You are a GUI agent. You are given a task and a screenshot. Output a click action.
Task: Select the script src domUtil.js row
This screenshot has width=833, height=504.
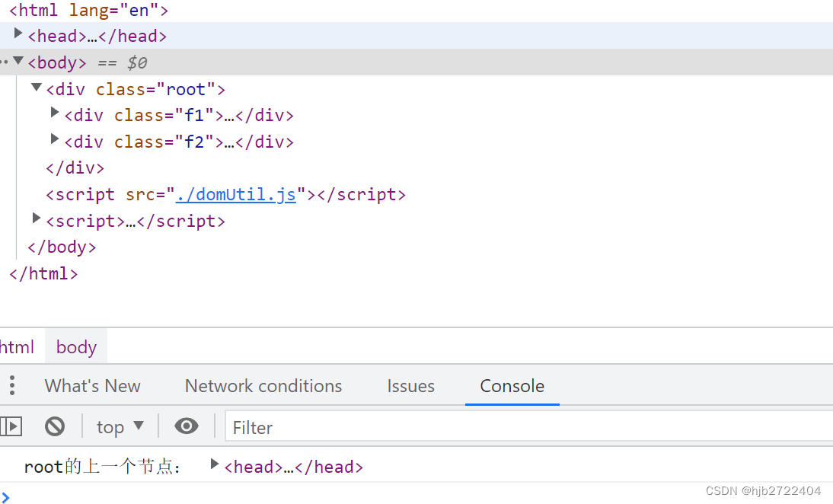click(x=226, y=195)
